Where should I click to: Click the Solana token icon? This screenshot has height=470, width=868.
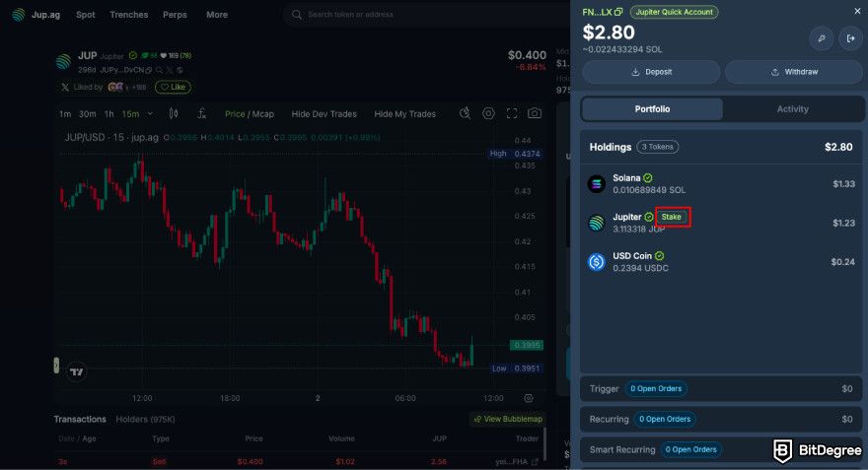click(x=596, y=183)
